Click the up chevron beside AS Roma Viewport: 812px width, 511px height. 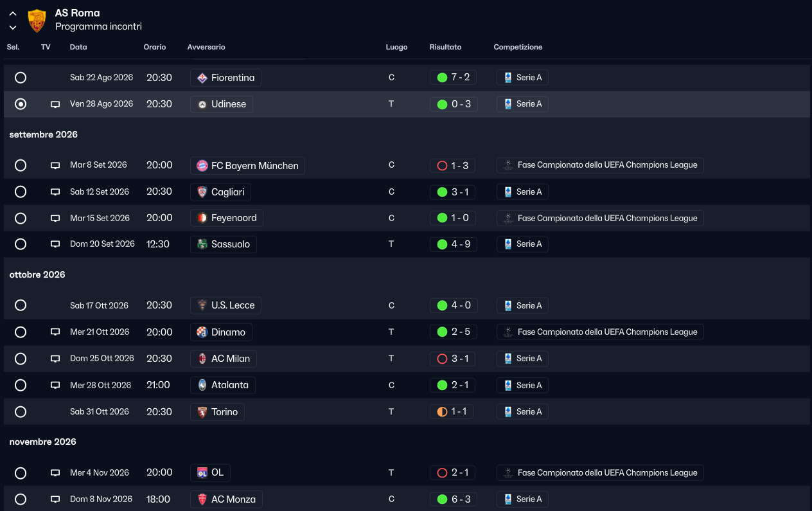pyautogui.click(x=13, y=13)
